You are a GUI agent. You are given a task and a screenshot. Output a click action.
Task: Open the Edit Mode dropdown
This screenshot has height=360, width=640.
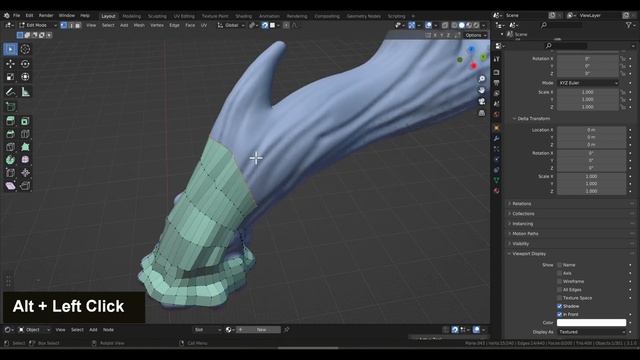point(38,25)
